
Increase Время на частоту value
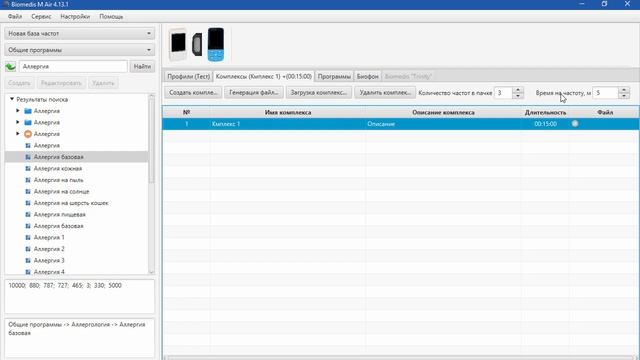[x=624, y=90]
